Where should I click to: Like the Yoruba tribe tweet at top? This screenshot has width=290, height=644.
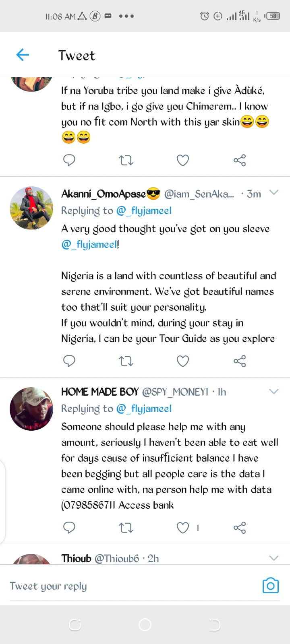[x=183, y=161]
